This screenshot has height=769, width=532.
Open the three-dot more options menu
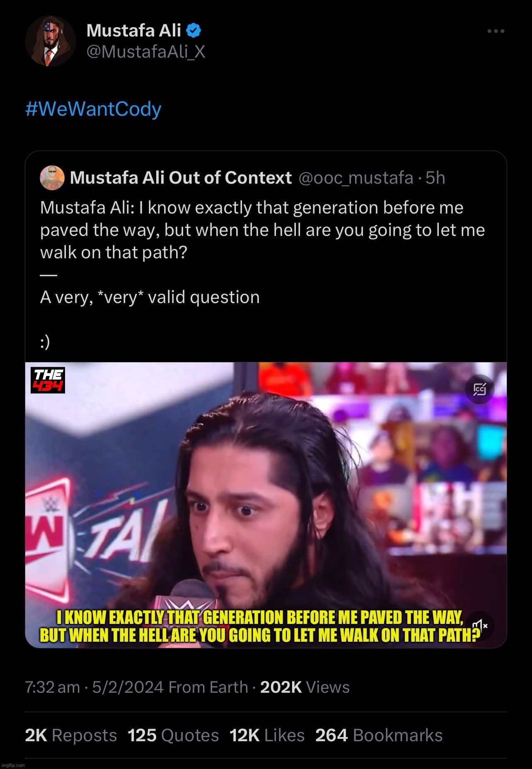coord(496,31)
